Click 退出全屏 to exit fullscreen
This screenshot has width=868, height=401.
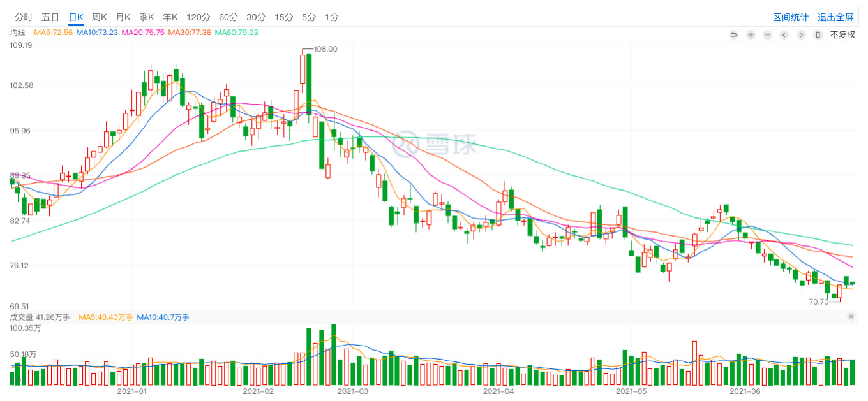(835, 17)
